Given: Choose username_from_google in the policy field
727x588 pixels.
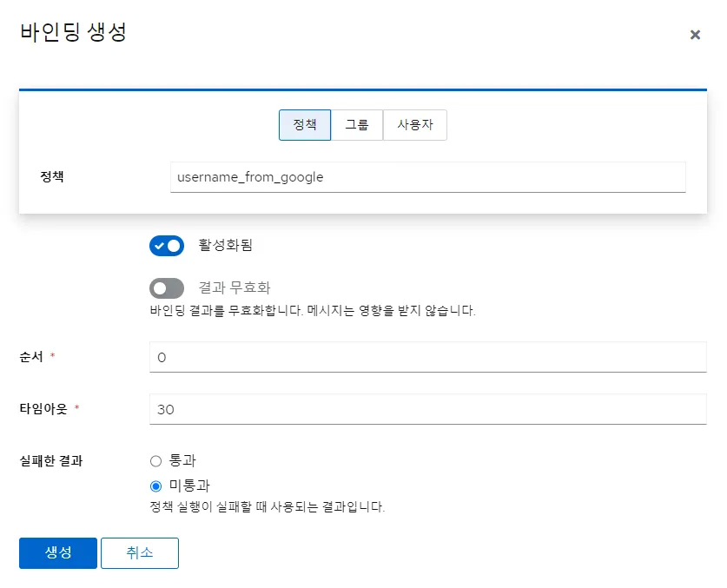Looking at the screenshot, I should pos(427,176).
